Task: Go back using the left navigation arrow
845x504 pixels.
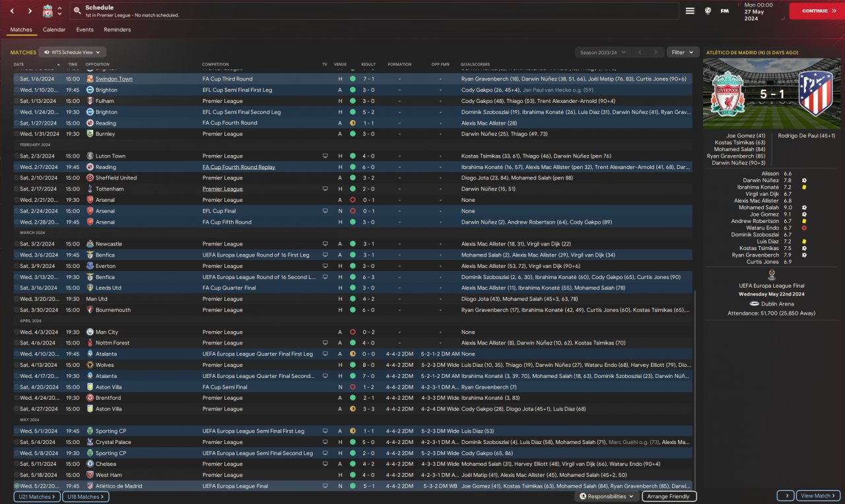Action: pos(13,11)
